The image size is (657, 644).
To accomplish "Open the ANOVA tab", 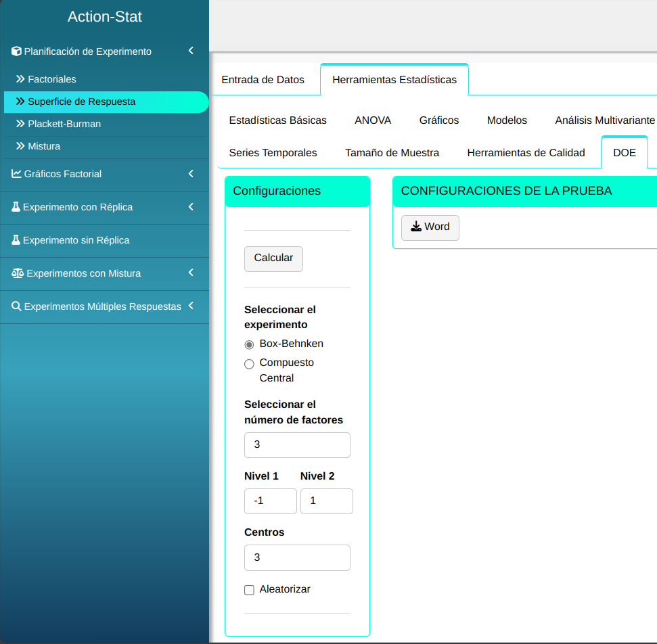I will 373,120.
